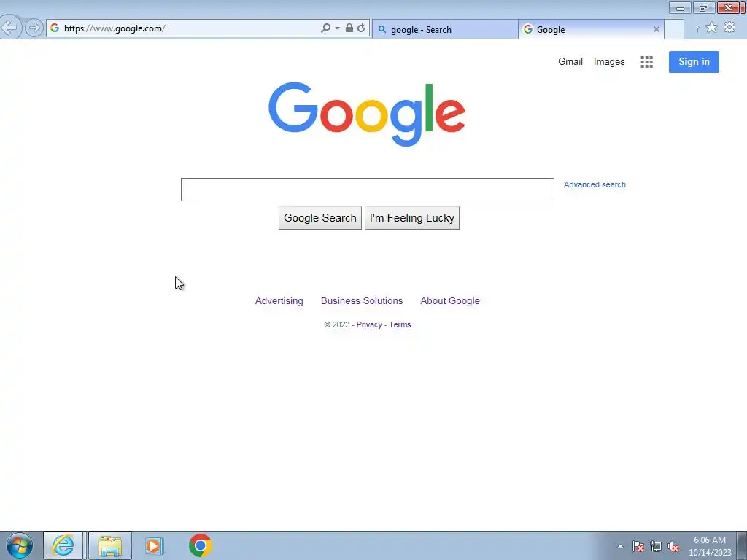Screen dimensions: 747x560
Task: Open the taskbar clock and date
Action: pyautogui.click(x=710, y=546)
